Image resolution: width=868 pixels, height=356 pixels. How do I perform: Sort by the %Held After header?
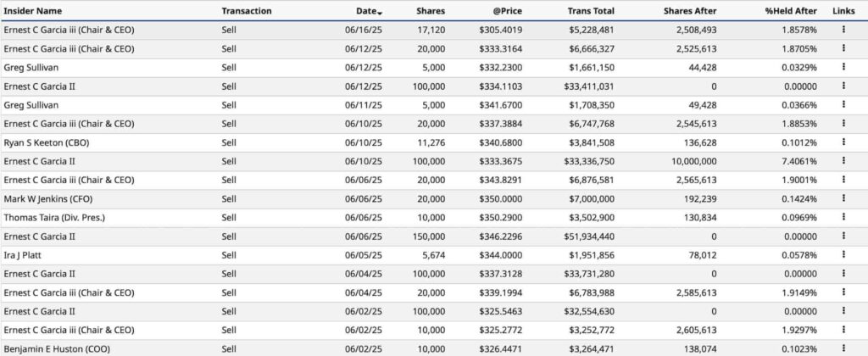pos(791,10)
